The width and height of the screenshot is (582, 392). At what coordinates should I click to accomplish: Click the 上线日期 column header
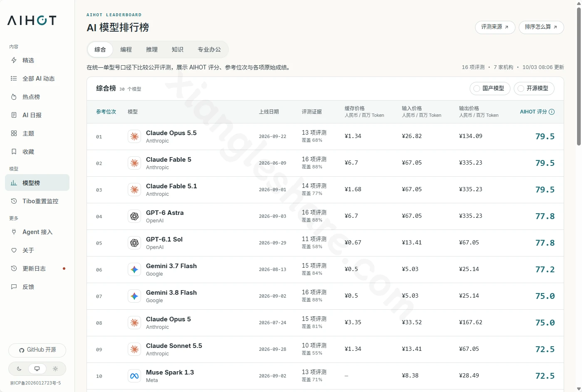269,112
